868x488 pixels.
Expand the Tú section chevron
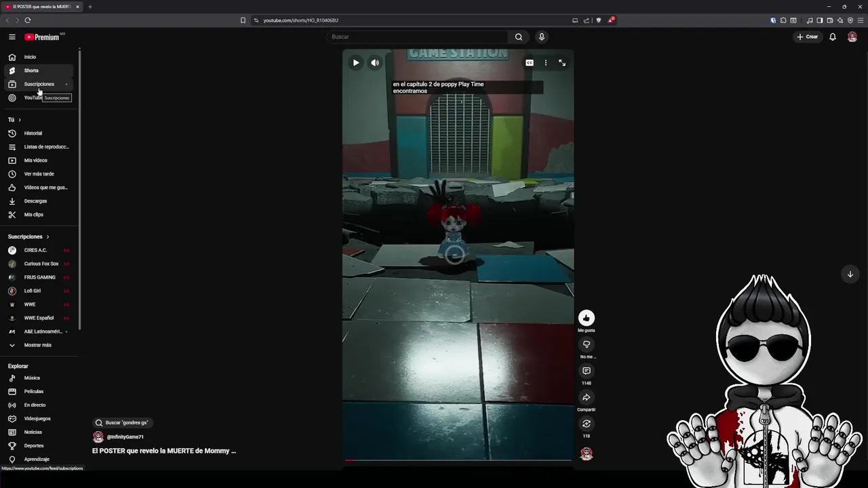pyautogui.click(x=20, y=120)
